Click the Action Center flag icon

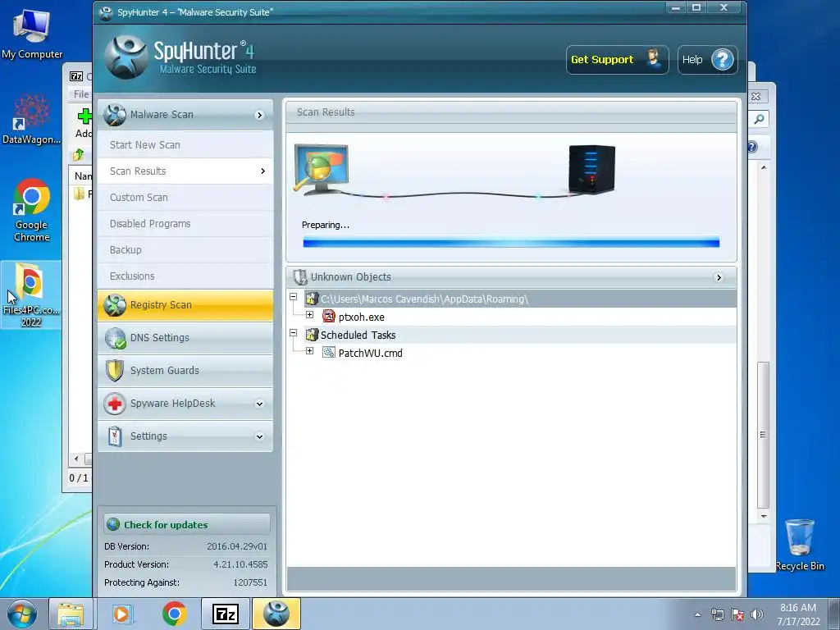737,614
